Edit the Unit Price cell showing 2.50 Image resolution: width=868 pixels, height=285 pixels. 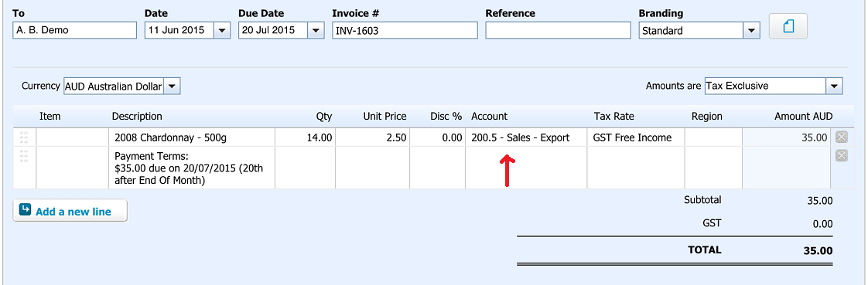(x=373, y=137)
